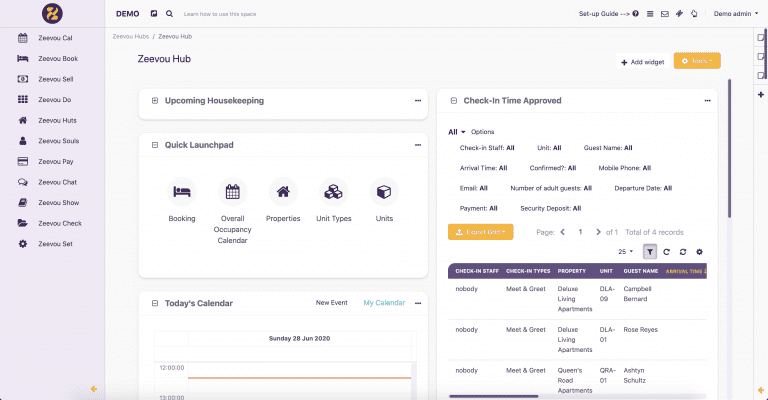The height and width of the screenshot is (400, 768).
Task: Open Zeevou Check folder icon
Action: 23,223
